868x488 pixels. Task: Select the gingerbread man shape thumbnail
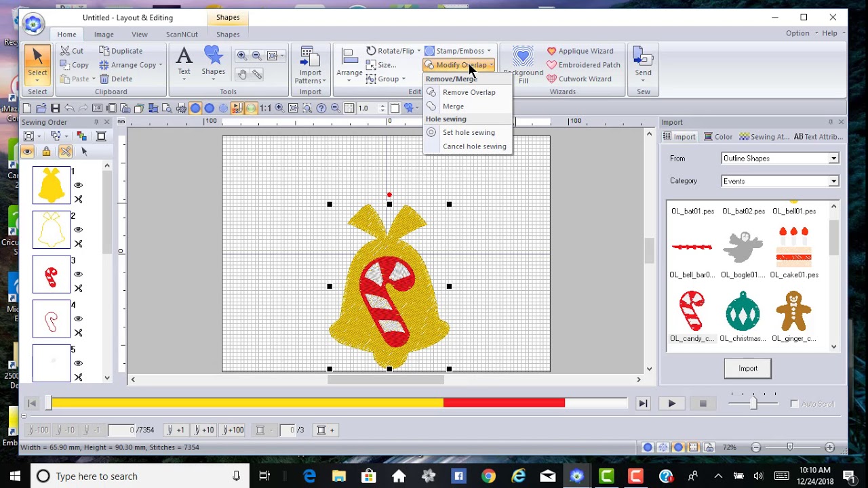(793, 312)
